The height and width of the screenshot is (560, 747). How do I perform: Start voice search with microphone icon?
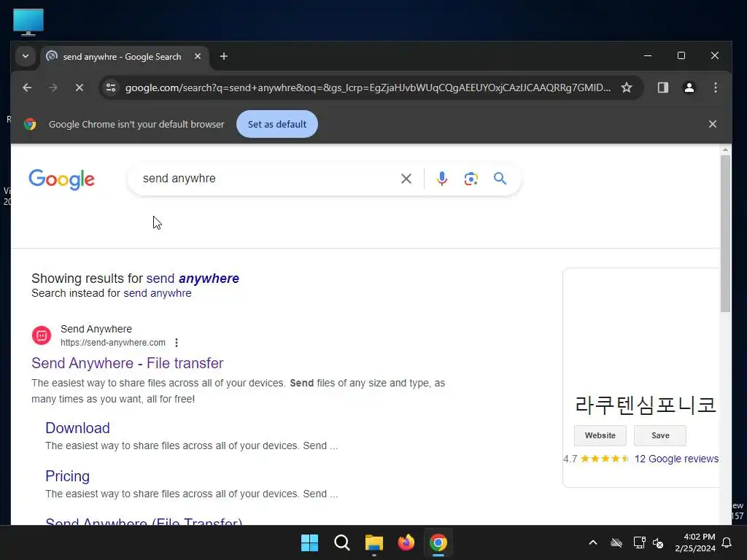(x=441, y=179)
